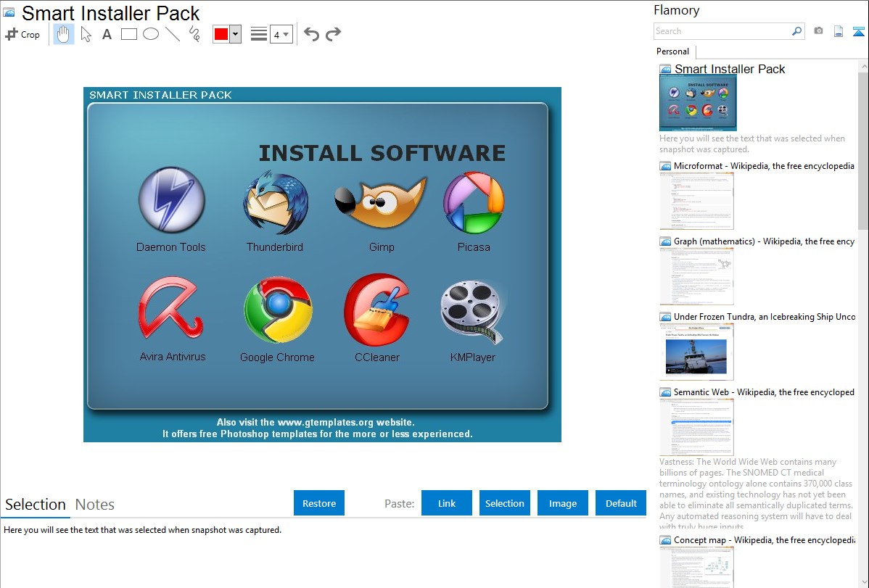Select the straight line tool
The height and width of the screenshot is (588, 869).
[173, 34]
